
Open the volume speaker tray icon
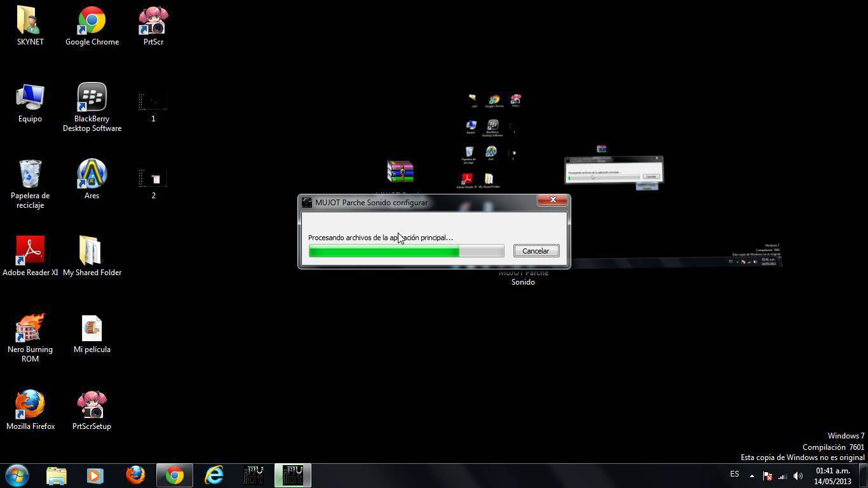click(798, 476)
